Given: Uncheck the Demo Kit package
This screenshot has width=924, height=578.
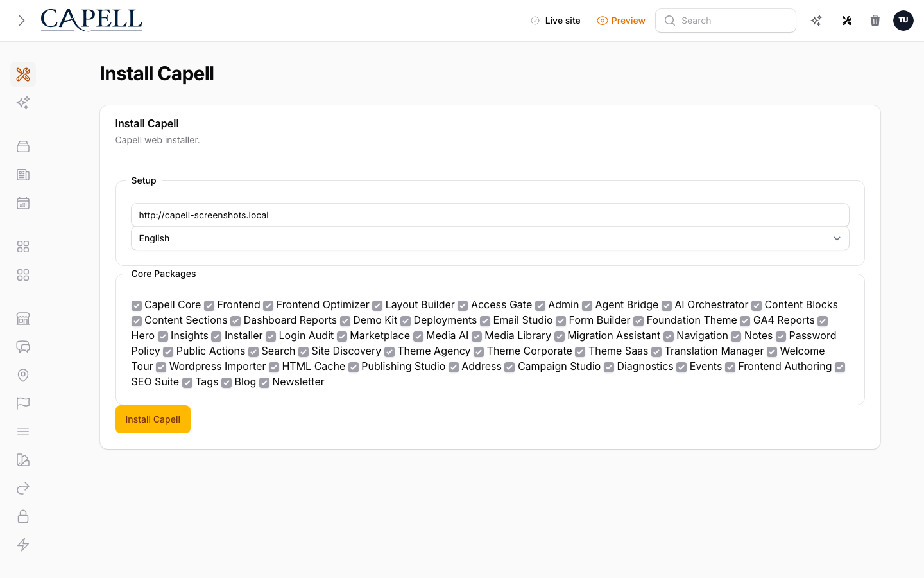Looking at the screenshot, I should click(x=345, y=321).
